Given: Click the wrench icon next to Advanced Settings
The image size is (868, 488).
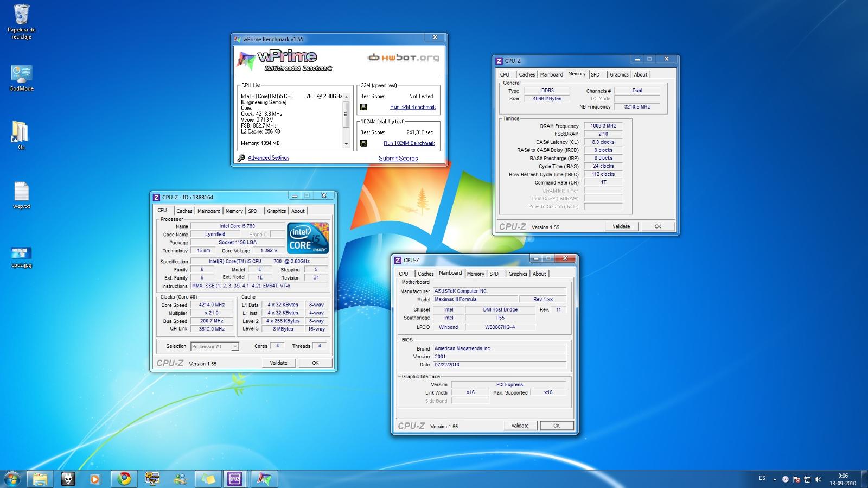Looking at the screenshot, I should click(x=241, y=158).
